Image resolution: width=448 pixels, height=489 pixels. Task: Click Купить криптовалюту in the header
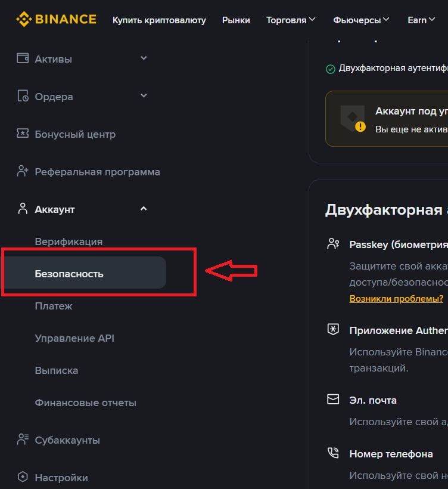pyautogui.click(x=159, y=20)
